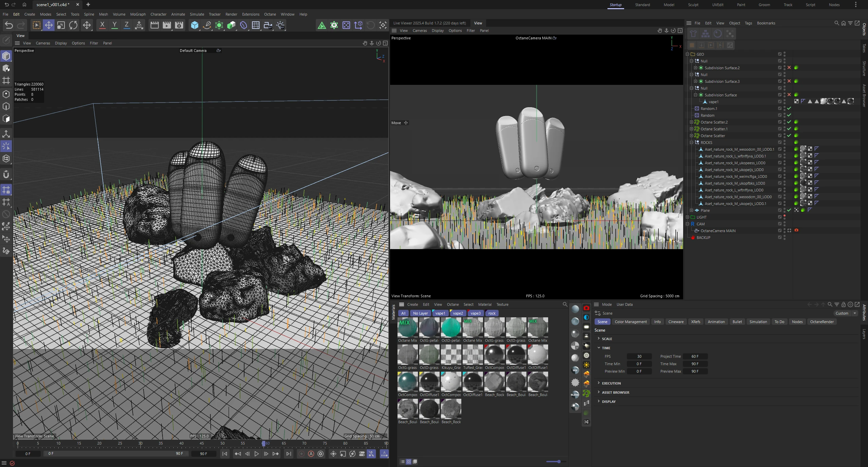Activate the Rotate tool
The image size is (868, 467).
pos(73,25)
